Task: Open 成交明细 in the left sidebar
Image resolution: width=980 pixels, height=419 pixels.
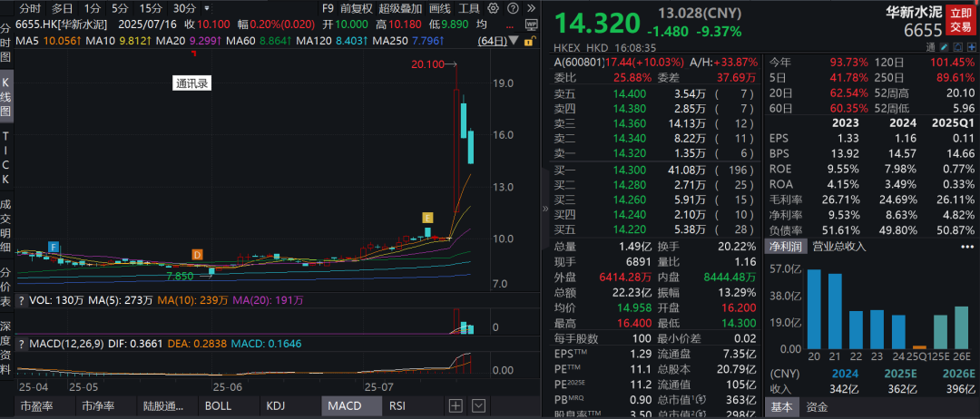Action: [5, 227]
